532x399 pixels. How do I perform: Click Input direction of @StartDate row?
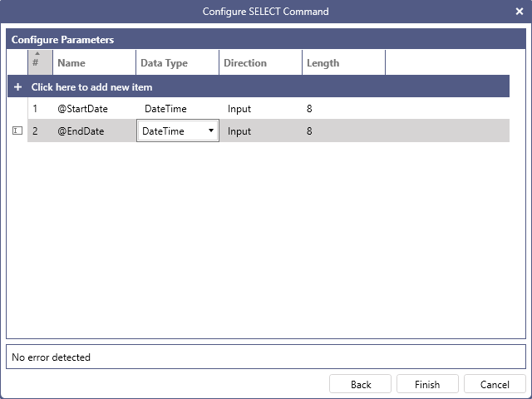click(x=239, y=109)
